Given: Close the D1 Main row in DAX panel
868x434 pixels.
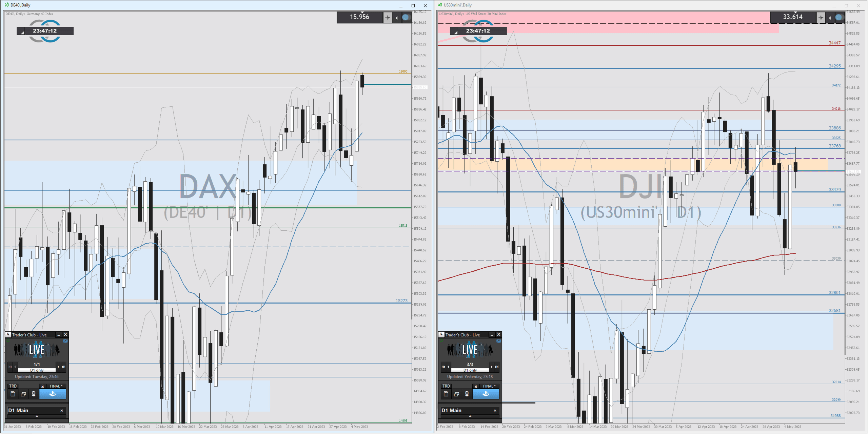Looking at the screenshot, I should click(62, 410).
